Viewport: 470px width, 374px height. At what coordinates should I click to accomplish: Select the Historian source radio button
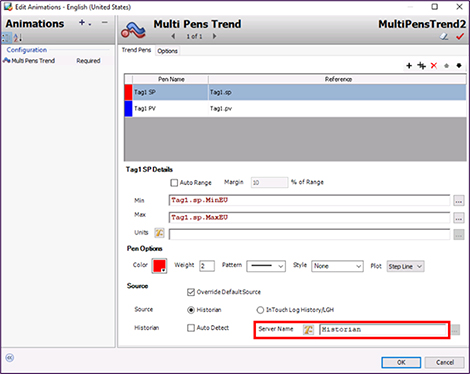[191, 310]
